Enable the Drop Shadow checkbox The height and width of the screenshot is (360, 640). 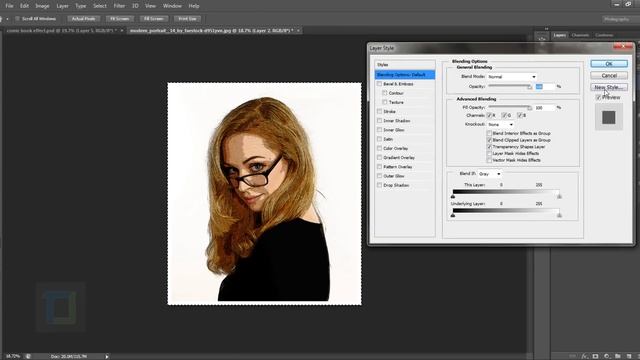(x=380, y=185)
